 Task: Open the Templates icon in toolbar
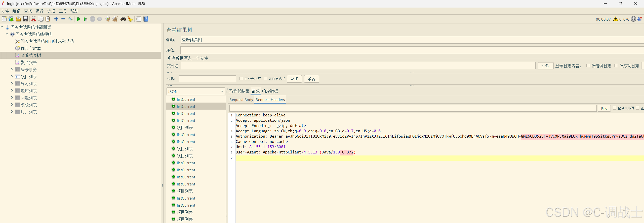(11, 19)
